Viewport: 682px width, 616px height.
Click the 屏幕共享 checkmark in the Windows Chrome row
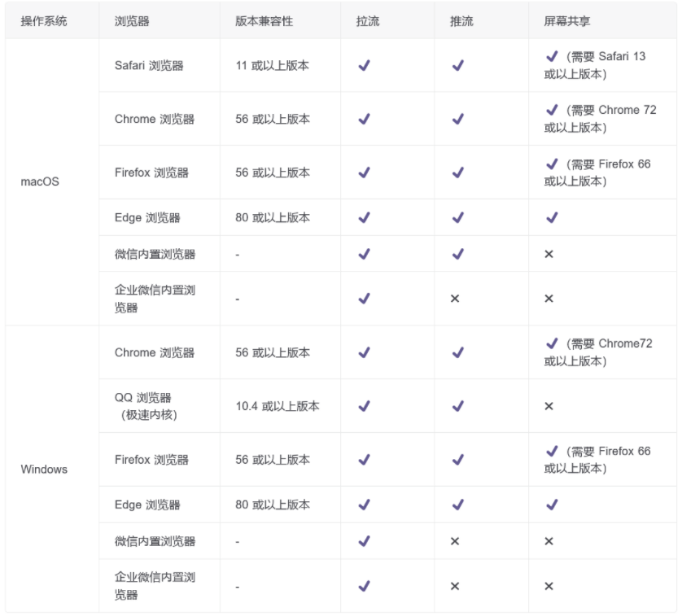(552, 343)
